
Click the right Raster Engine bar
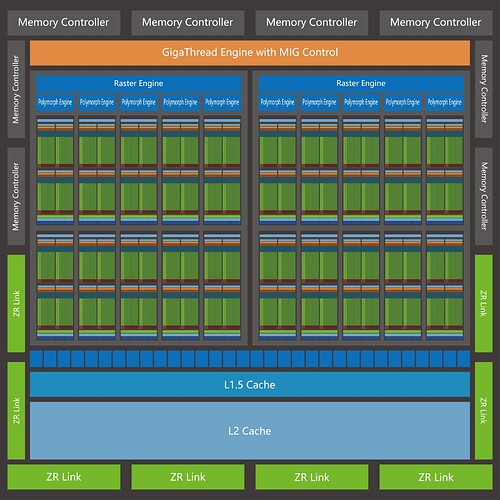point(361,83)
